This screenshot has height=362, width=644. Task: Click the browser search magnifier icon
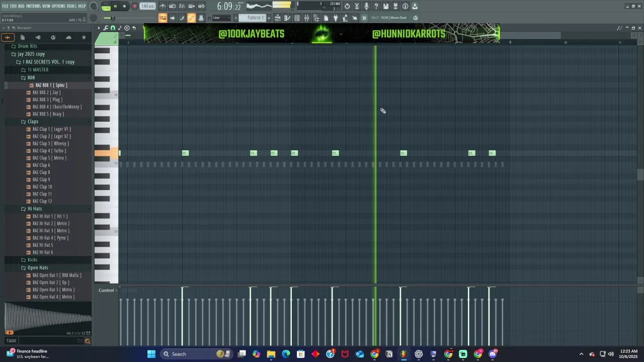click(x=88, y=341)
